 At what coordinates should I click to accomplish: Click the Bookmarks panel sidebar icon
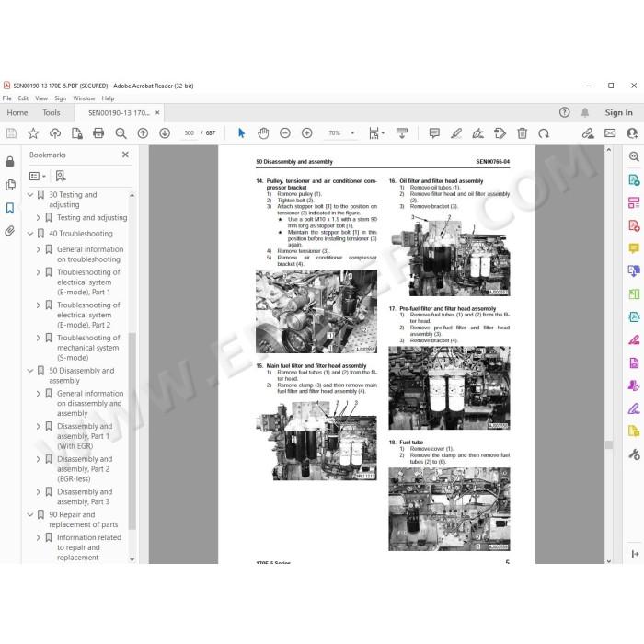10,208
